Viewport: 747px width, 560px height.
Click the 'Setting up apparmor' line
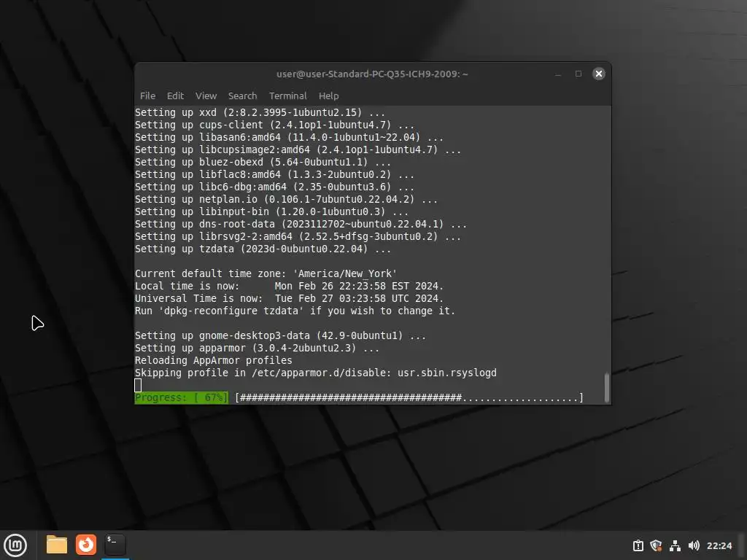[257, 348]
